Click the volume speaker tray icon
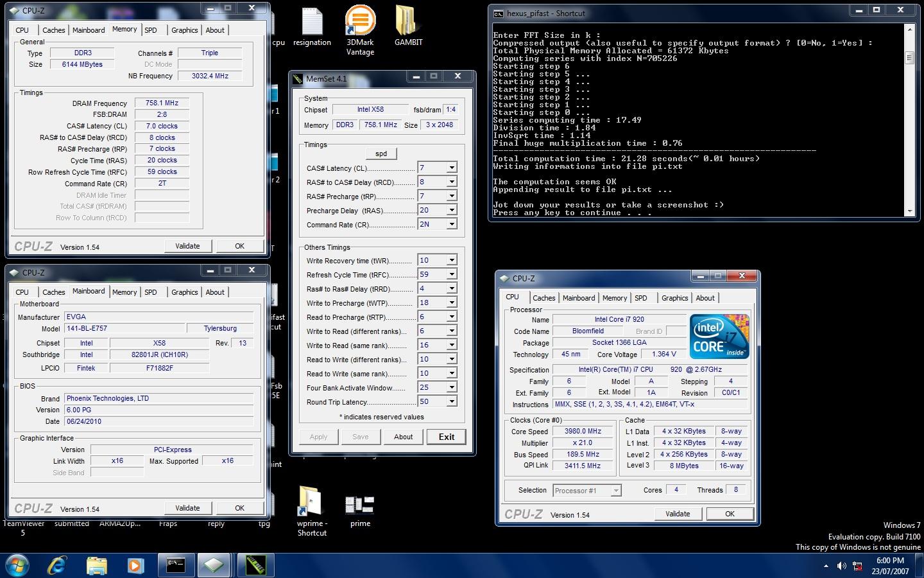Screen dimensions: 924x578 coord(841,566)
